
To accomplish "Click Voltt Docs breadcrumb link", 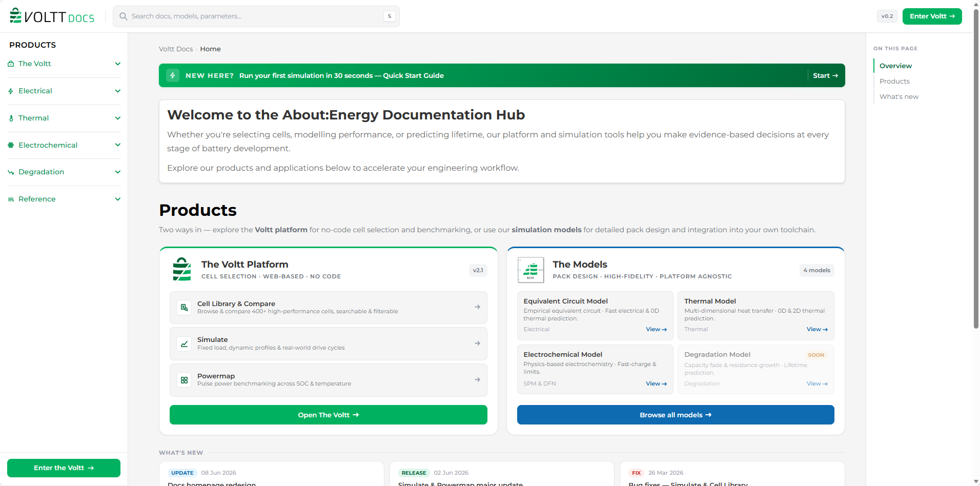I will tap(176, 49).
